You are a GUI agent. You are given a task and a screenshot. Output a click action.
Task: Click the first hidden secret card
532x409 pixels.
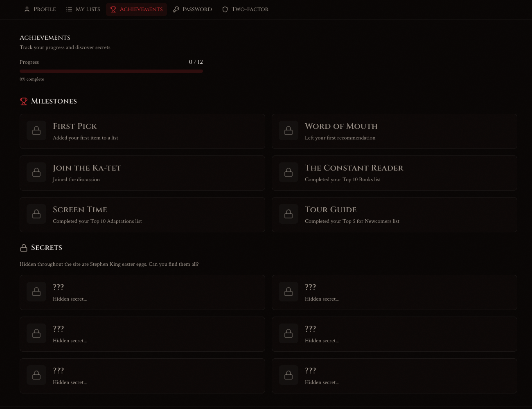click(x=142, y=292)
